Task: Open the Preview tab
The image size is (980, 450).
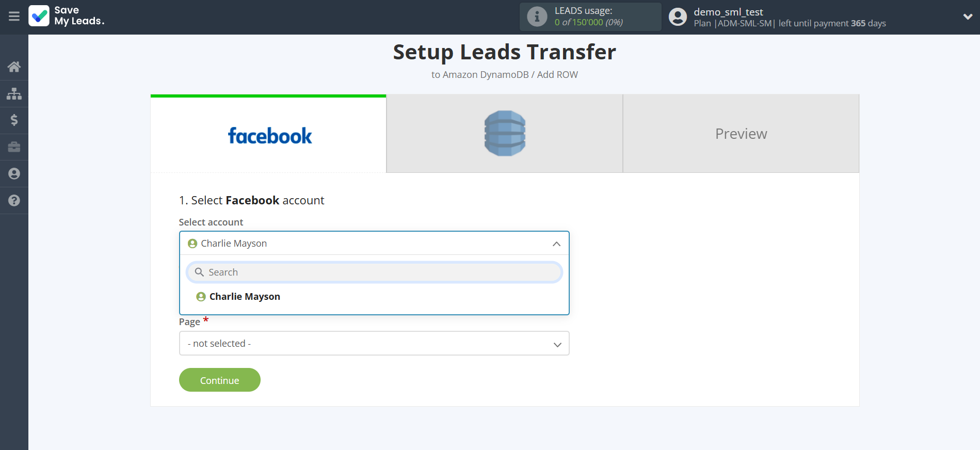Action: (741, 134)
